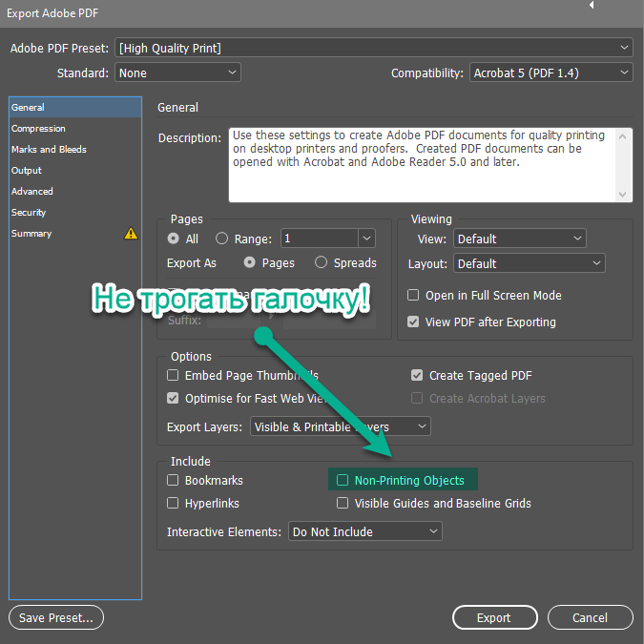This screenshot has height=644, width=644.
Task: Open the Export Layers dropdown
Action: (340, 426)
